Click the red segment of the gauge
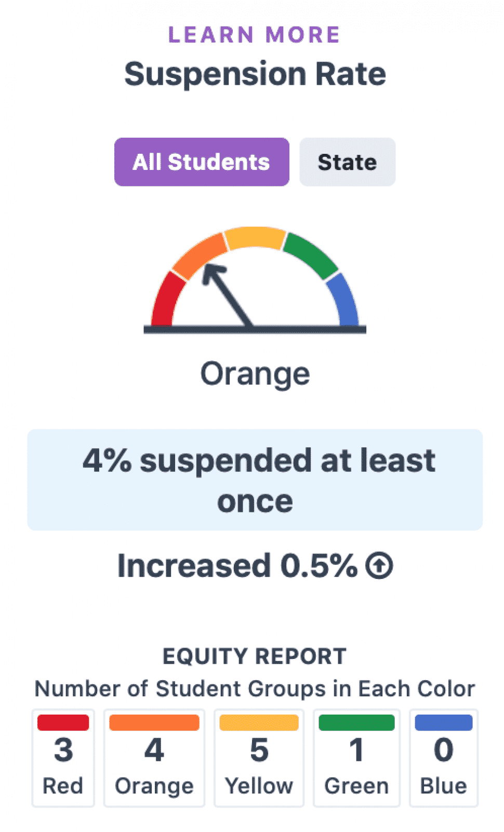 tap(167, 299)
